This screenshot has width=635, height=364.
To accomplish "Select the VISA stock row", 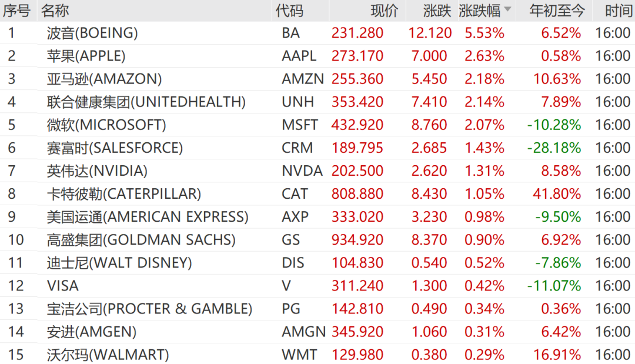I will pos(63,286).
